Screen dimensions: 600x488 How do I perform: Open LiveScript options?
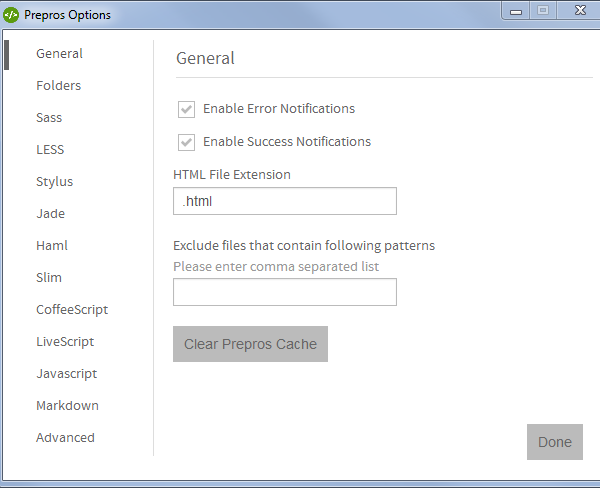point(65,341)
